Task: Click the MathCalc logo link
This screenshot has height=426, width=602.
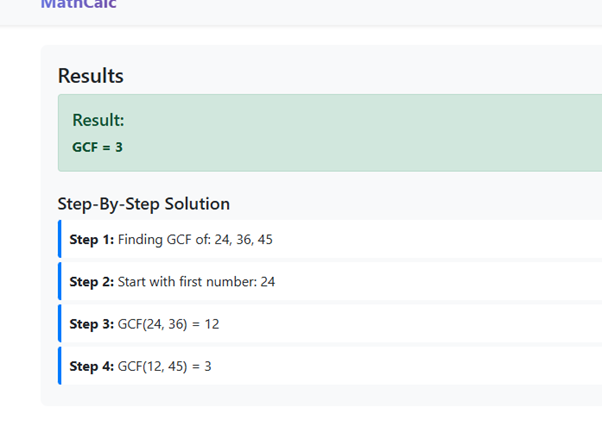Action: tap(78, 5)
